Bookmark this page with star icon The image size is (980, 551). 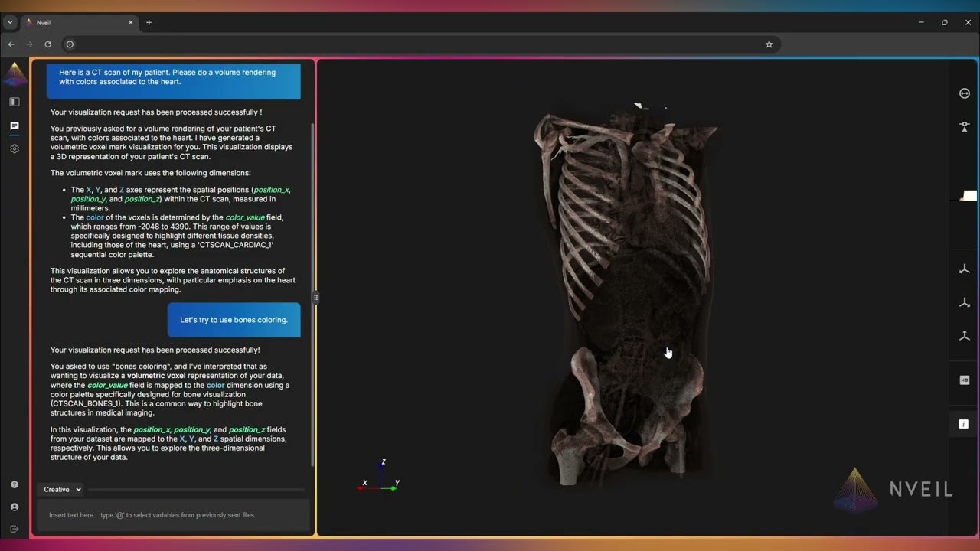(x=769, y=44)
